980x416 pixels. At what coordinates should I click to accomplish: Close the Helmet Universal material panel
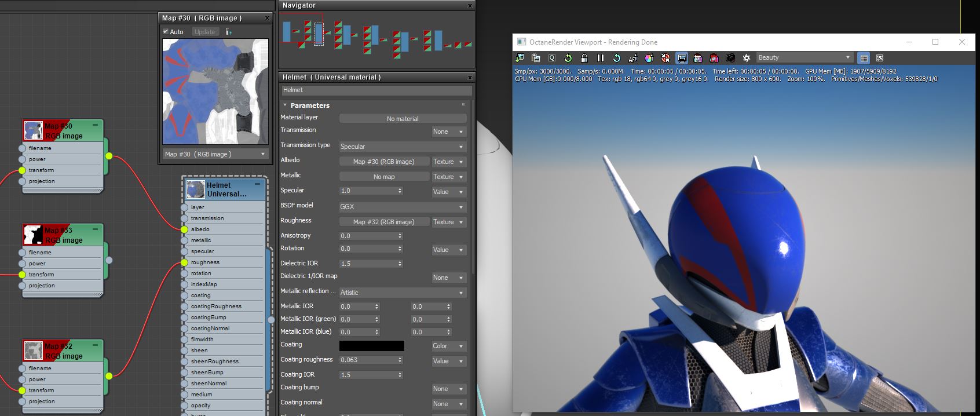(x=470, y=77)
